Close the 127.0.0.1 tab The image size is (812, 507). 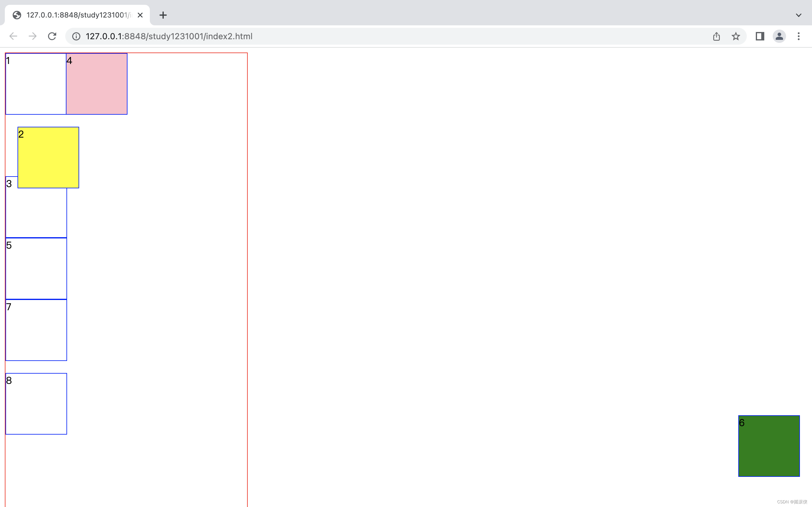tap(140, 15)
